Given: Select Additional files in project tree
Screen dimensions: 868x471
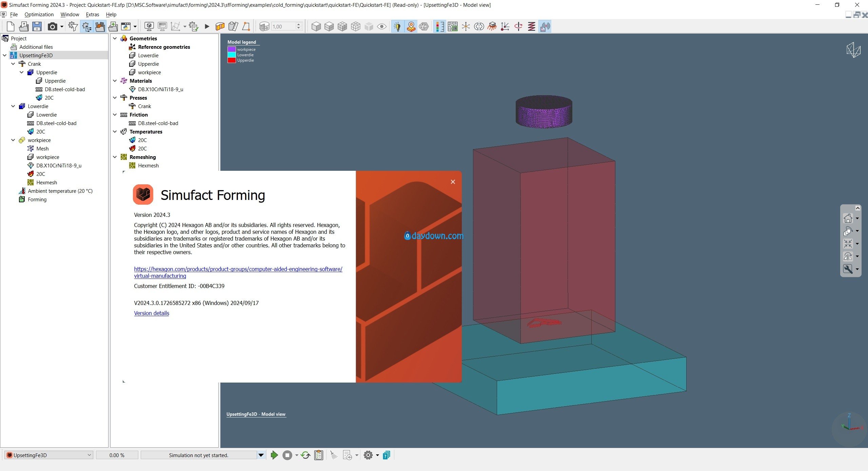Looking at the screenshot, I should pos(36,47).
